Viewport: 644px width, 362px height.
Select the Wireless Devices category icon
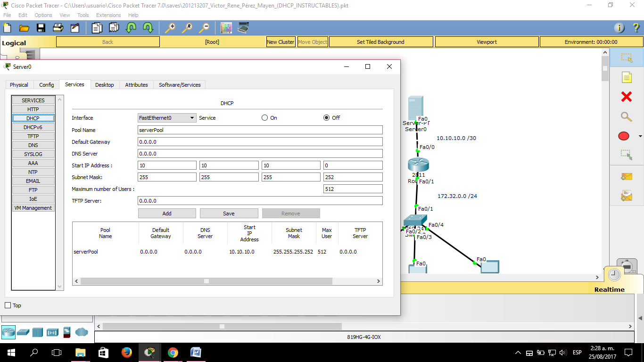[x=52, y=332]
